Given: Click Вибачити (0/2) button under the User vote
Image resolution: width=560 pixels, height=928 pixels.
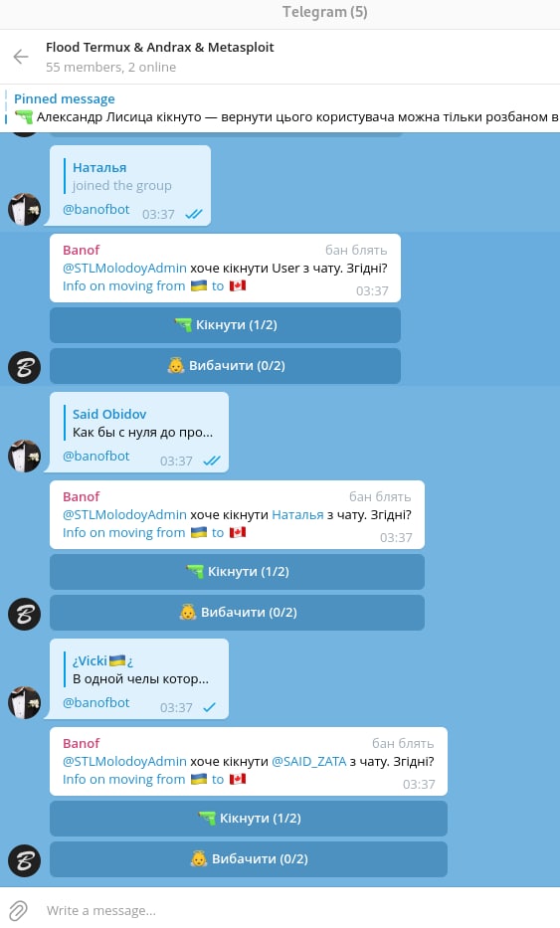Looking at the screenshot, I should click(x=225, y=366).
